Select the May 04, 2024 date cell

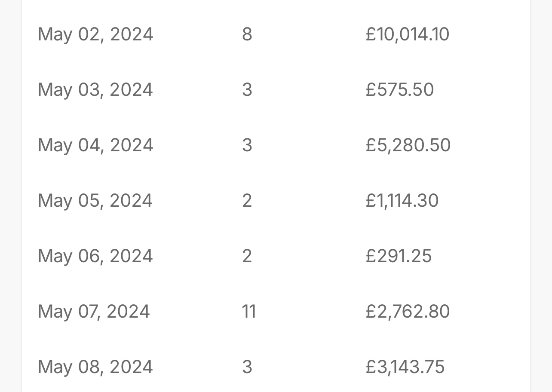pyautogui.click(x=95, y=145)
